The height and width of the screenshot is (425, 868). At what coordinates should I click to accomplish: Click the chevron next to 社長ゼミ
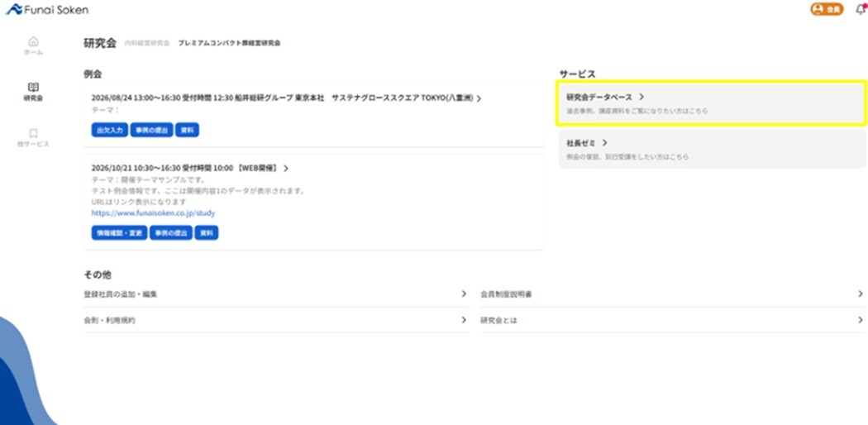(x=605, y=143)
